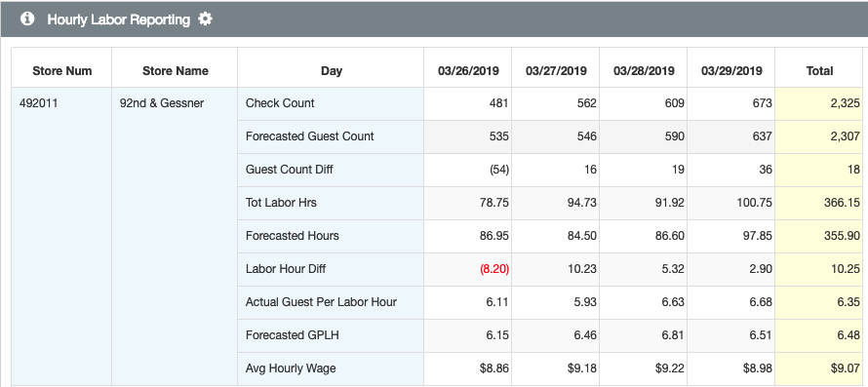Select the Forecasted Guest Count row label
Screen dimensions: 868x387
309,136
